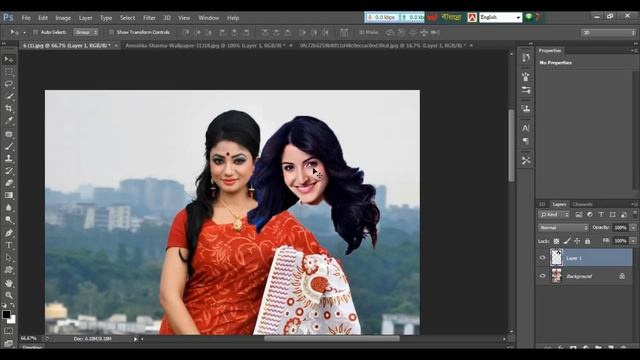Select the Lasso tool
This screenshot has width=640, height=360.
pyautogui.click(x=9, y=84)
